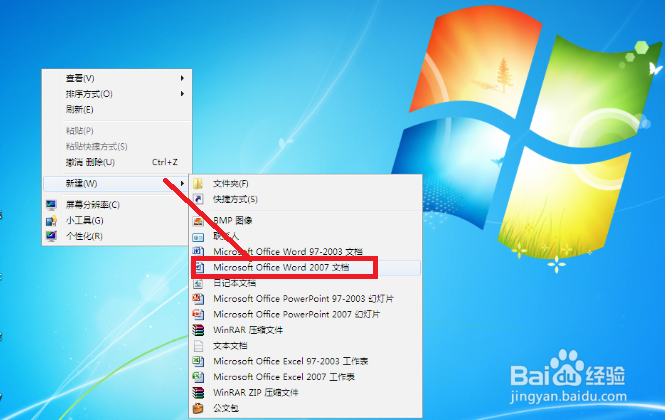665x420 pixels.
Task: Click the Ctrl+Z shortcut label
Action: point(165,162)
